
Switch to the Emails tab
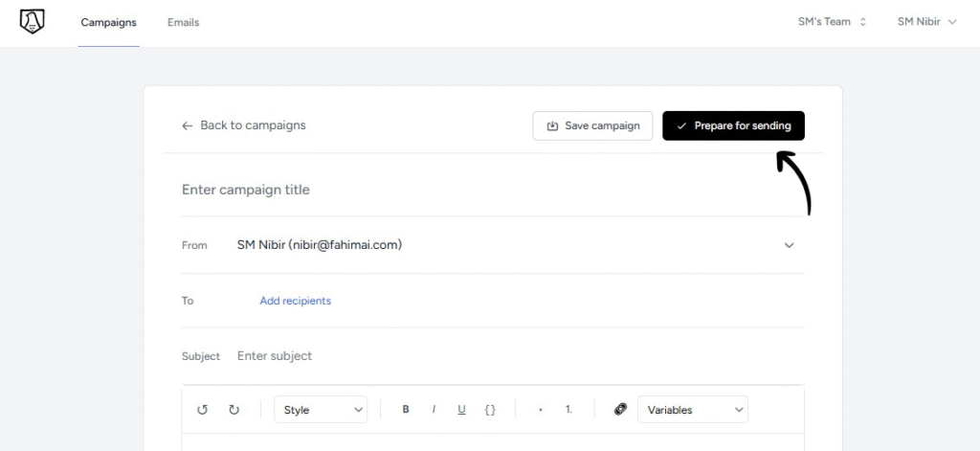[x=183, y=22]
